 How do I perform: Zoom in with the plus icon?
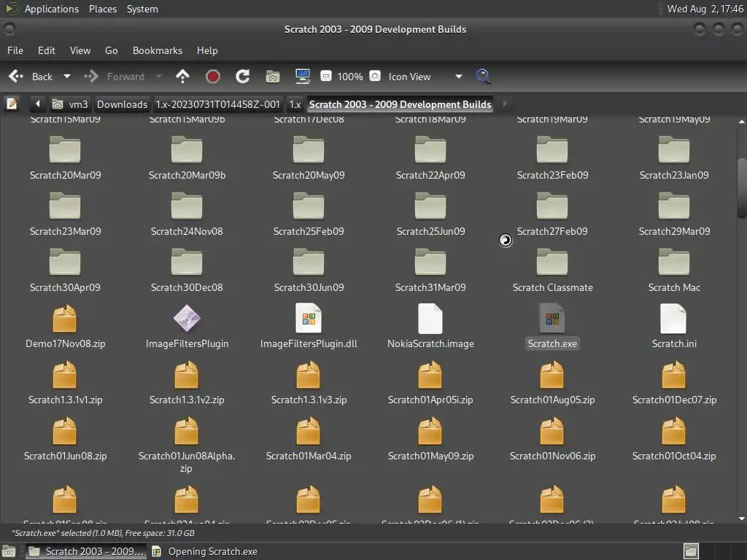tap(375, 76)
